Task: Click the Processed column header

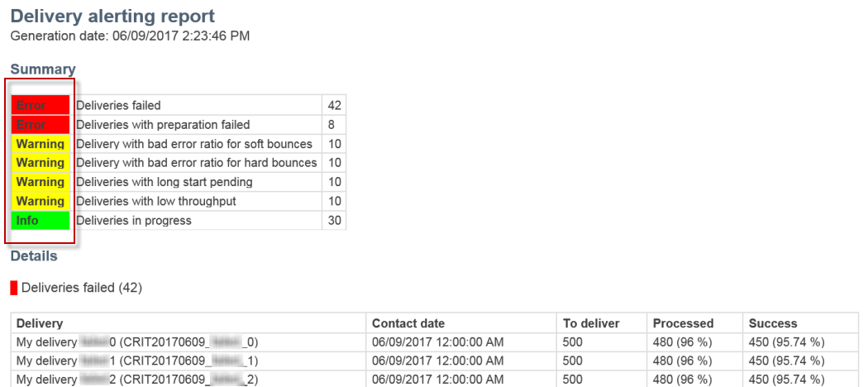Action: (x=683, y=323)
